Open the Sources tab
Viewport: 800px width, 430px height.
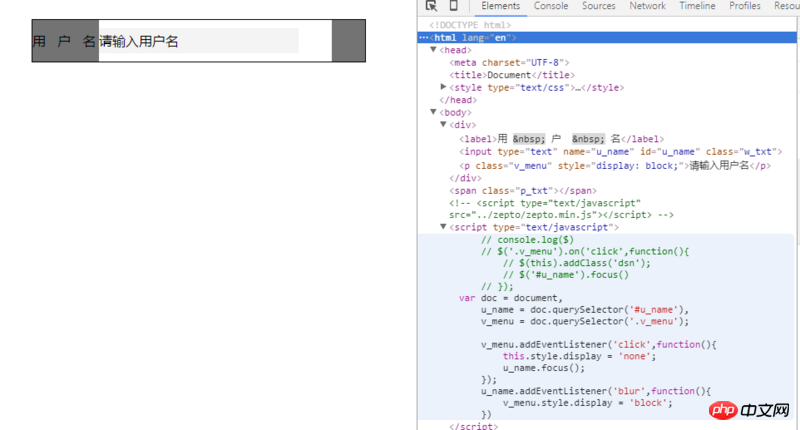pos(598,6)
